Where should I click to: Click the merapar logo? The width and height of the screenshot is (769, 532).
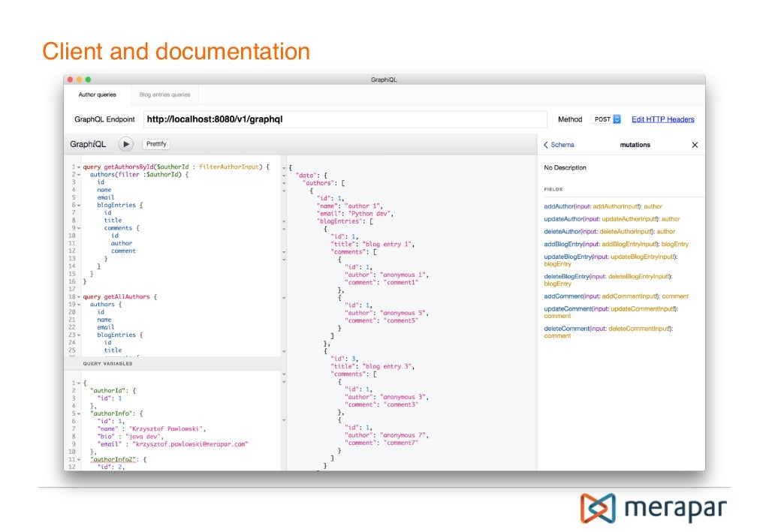coord(654,508)
